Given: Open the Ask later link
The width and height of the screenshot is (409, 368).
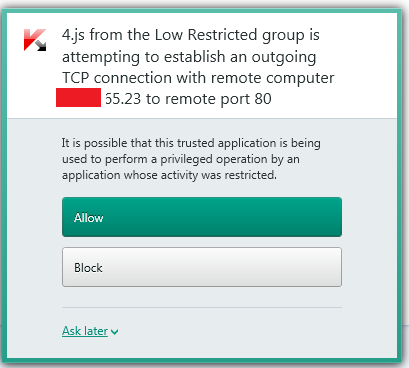Looking at the screenshot, I should [85, 331].
